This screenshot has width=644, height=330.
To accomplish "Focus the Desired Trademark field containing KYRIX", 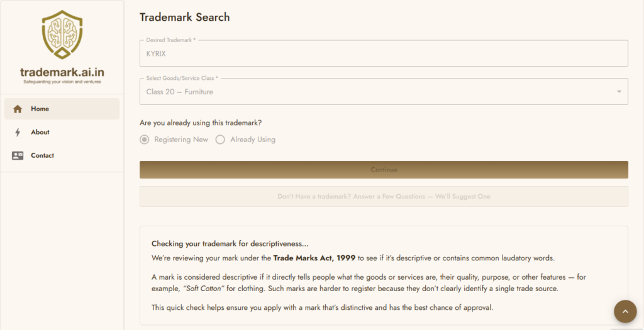I will tap(384, 53).
